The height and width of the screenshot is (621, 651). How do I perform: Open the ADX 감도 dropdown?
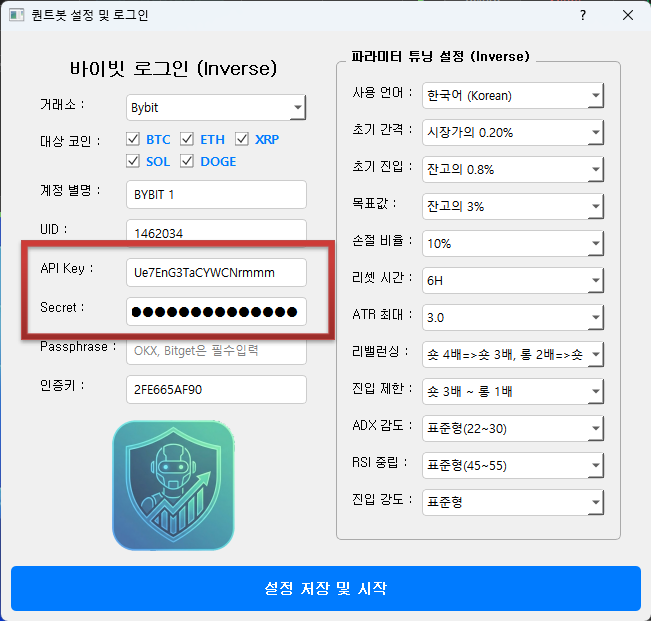point(512,428)
